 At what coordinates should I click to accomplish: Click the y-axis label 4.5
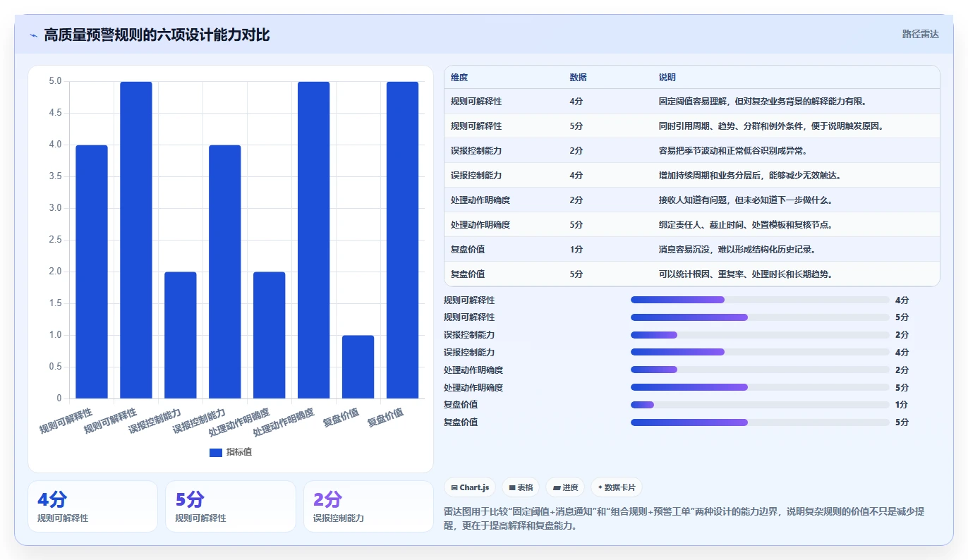tap(55, 113)
